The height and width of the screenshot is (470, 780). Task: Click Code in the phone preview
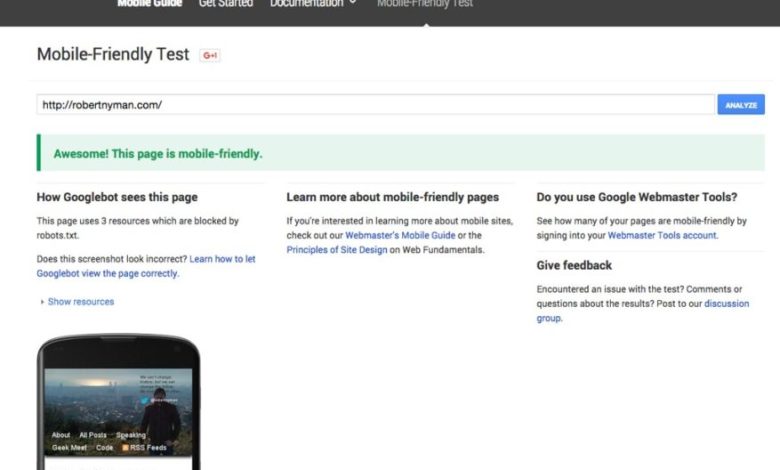point(104,448)
